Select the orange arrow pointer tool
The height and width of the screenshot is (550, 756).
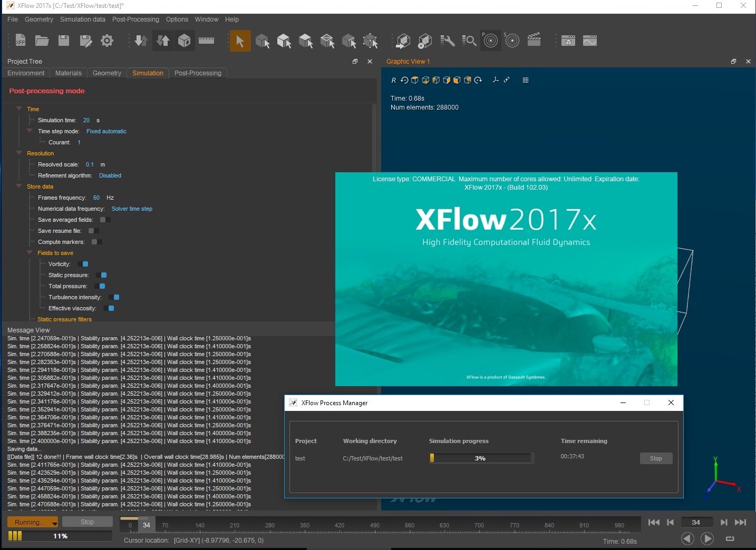point(240,41)
